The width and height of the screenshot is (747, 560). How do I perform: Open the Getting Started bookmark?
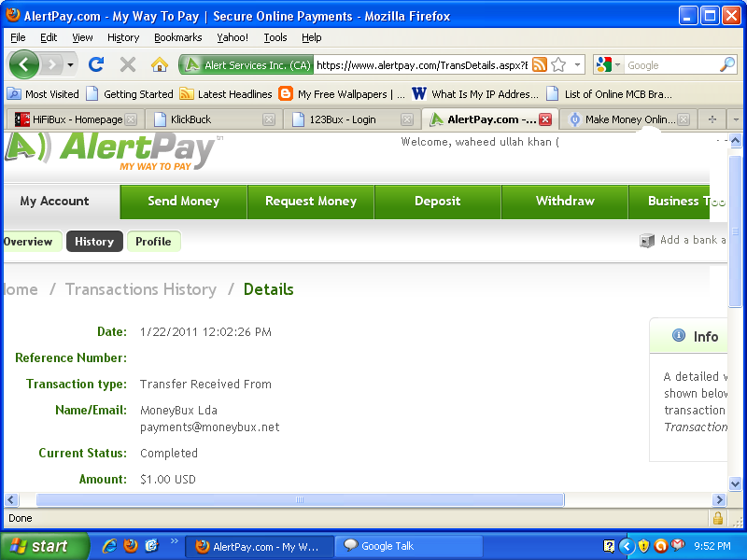130,94
